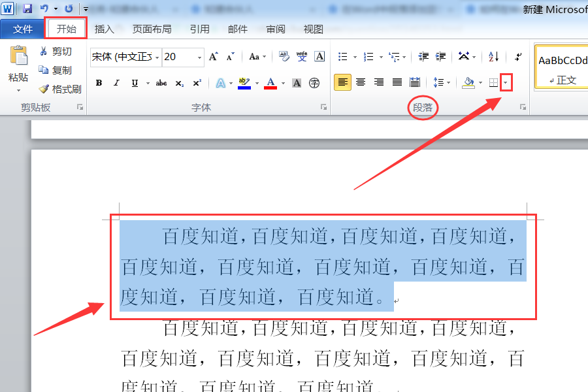Screen dimensions: 588x392
Task: Click the Asian Layout icon
Action: tap(464, 57)
